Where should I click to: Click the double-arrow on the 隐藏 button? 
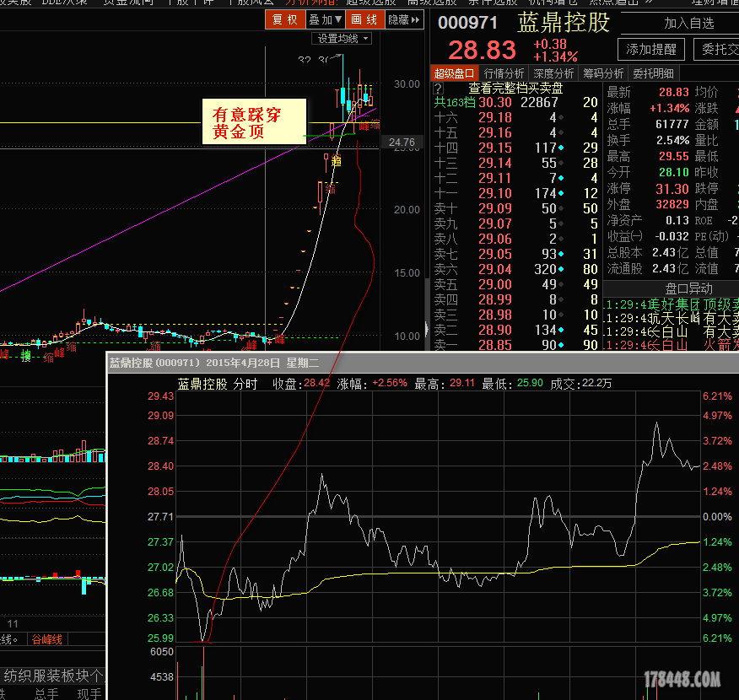(415, 19)
